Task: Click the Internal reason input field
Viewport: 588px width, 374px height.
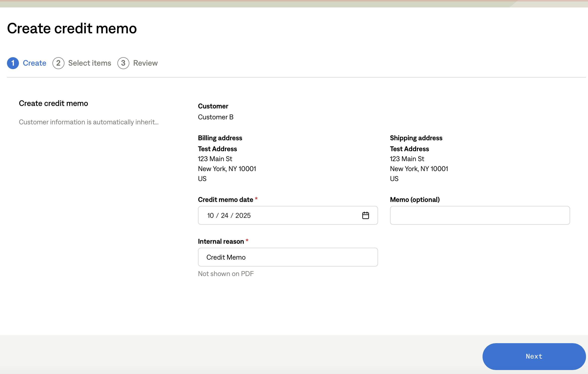Action: pos(288,257)
